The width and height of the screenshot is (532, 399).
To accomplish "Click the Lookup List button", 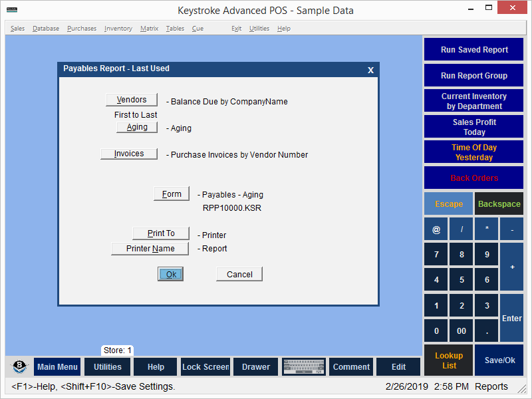I will 448,360.
